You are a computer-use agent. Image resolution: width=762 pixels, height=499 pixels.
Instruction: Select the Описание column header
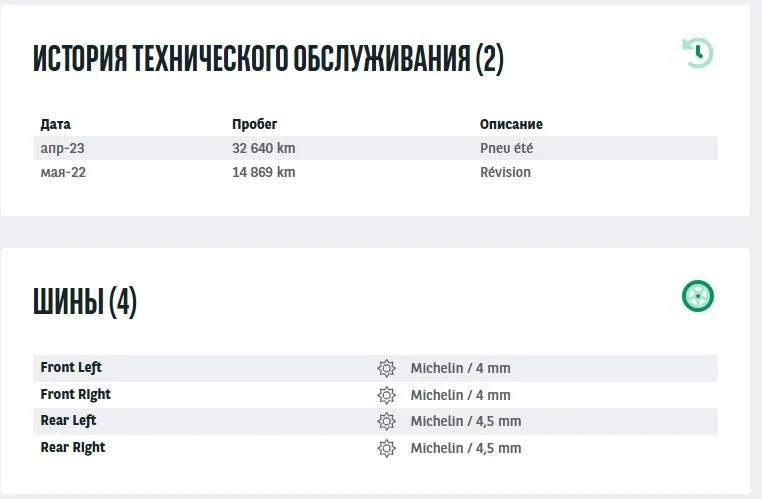click(x=511, y=125)
